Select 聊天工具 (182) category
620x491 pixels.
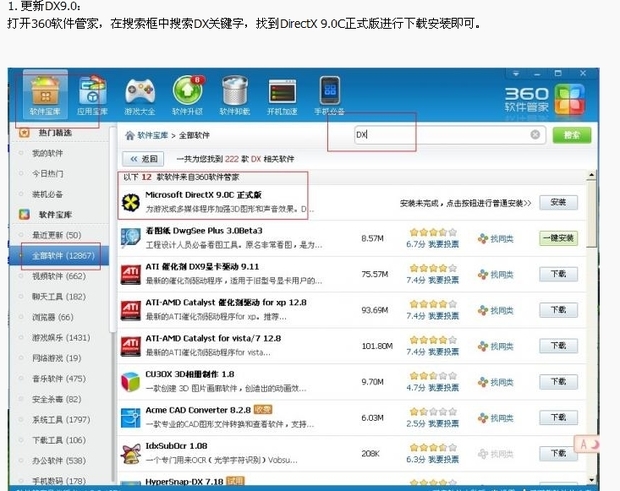(x=59, y=297)
